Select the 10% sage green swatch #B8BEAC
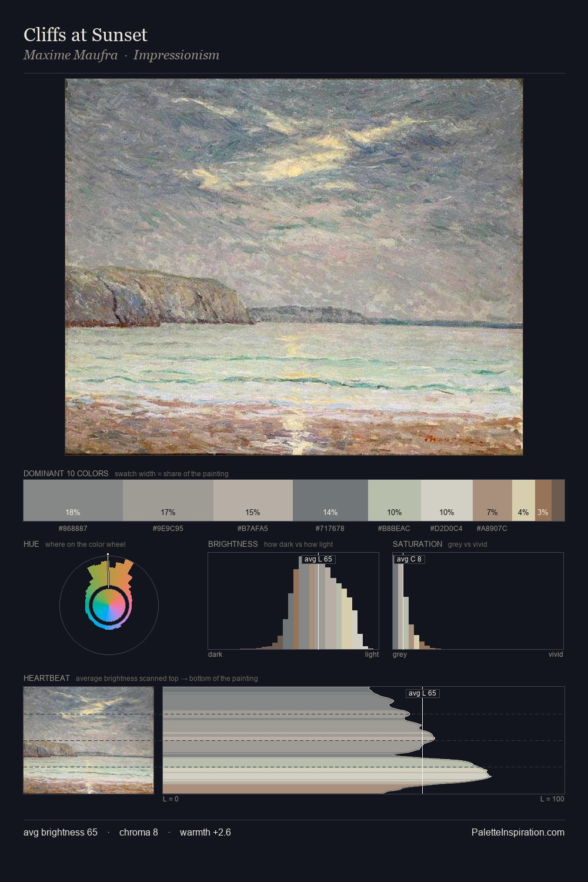588x882 pixels. pos(395,500)
